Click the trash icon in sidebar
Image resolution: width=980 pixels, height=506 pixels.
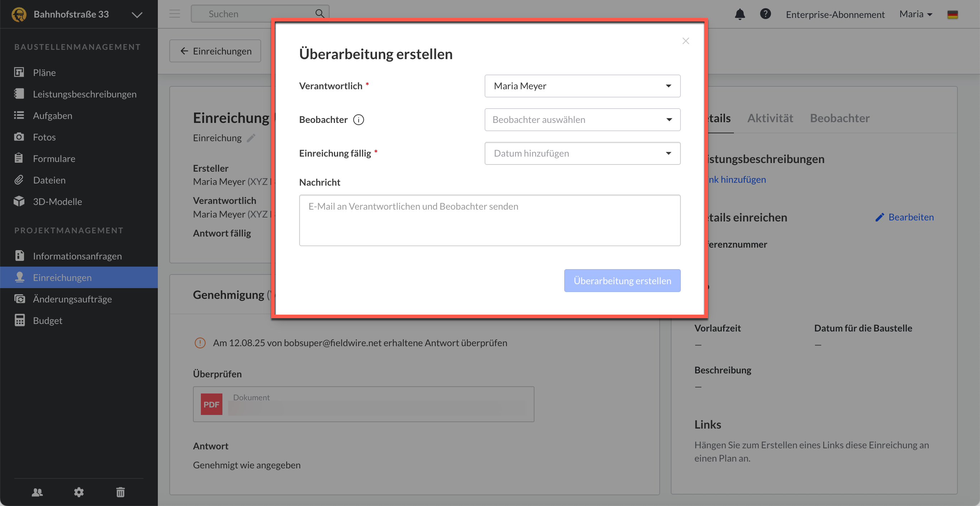click(120, 492)
